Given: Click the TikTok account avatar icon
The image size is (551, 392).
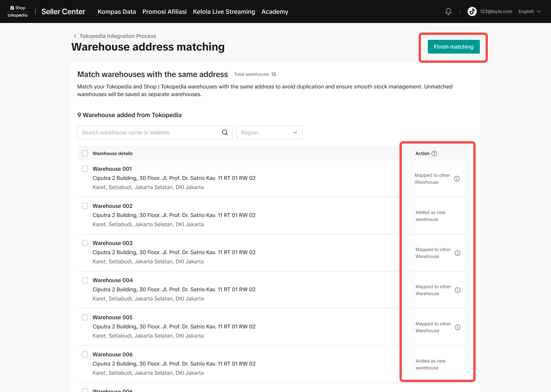Looking at the screenshot, I should coord(472,11).
